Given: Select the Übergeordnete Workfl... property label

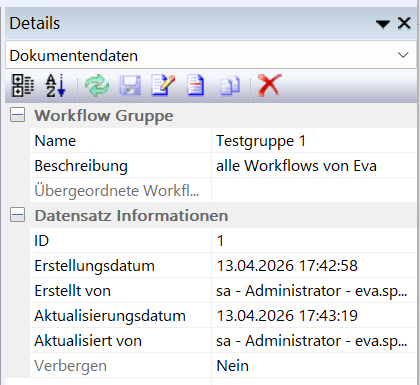Looking at the screenshot, I should (x=120, y=190).
